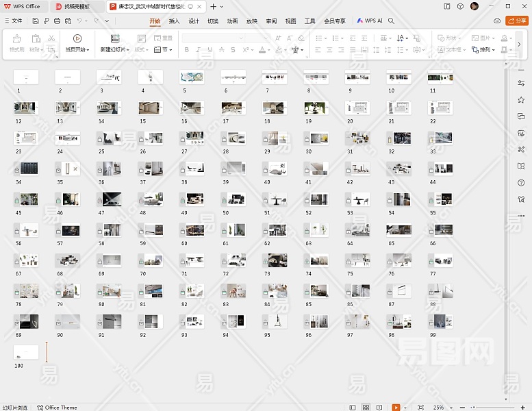Toggle slide sorter view button

coord(366,408)
